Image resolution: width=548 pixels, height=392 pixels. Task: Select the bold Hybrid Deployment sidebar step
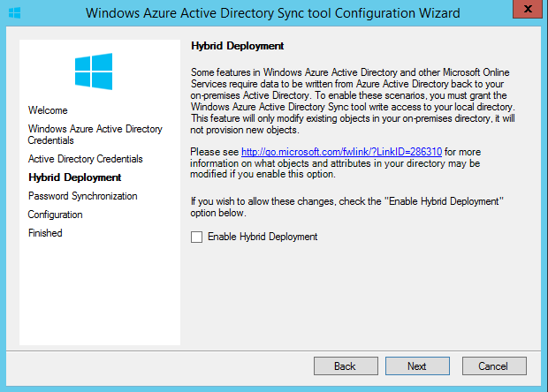(75, 177)
